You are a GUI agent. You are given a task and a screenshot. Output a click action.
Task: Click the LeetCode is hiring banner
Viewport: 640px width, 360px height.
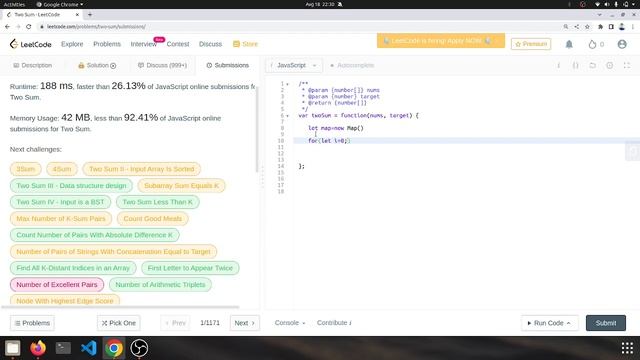(441, 41)
